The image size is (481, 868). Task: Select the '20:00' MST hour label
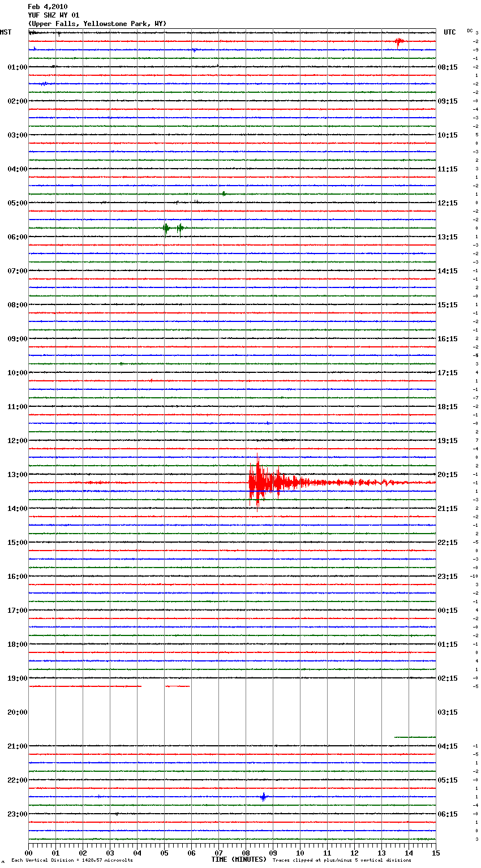(17, 712)
